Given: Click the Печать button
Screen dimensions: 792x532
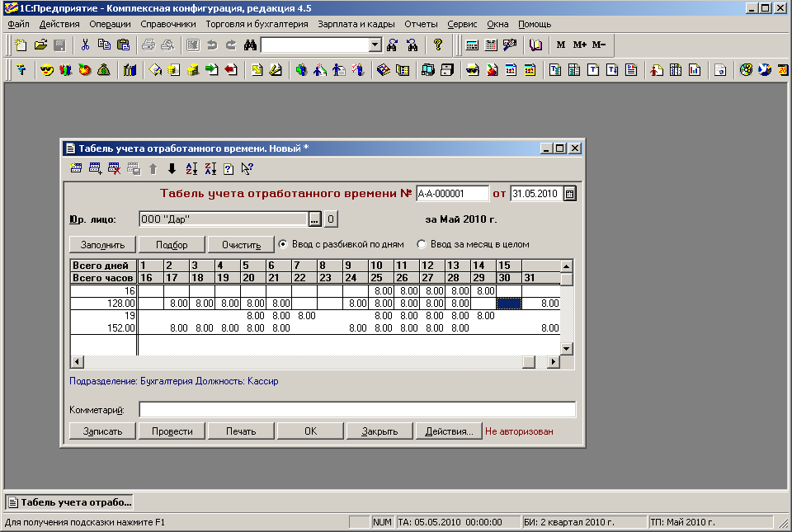Looking at the screenshot, I should click(x=241, y=431).
